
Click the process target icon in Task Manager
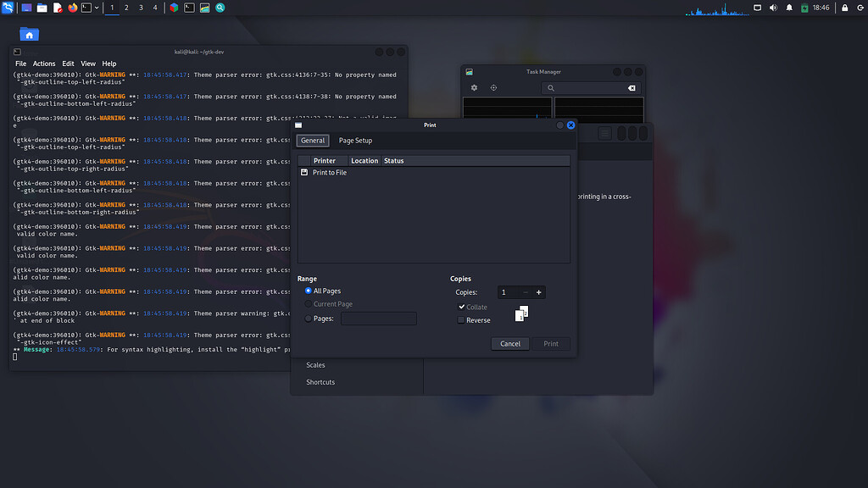click(x=493, y=87)
